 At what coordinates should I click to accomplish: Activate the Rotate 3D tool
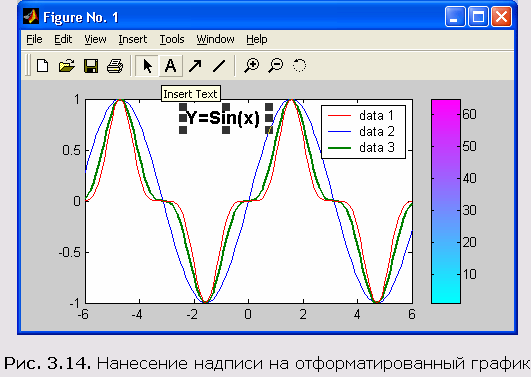pyautogui.click(x=299, y=65)
